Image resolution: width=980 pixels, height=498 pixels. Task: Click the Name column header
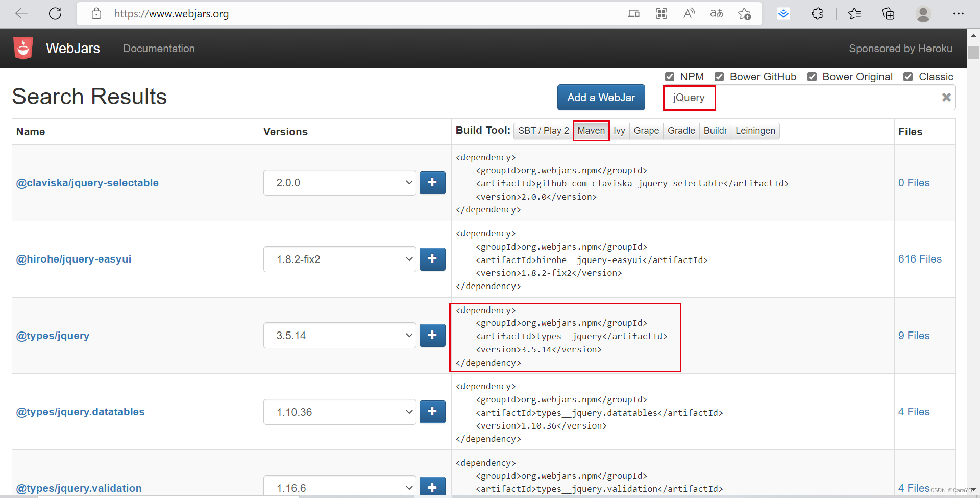31,132
